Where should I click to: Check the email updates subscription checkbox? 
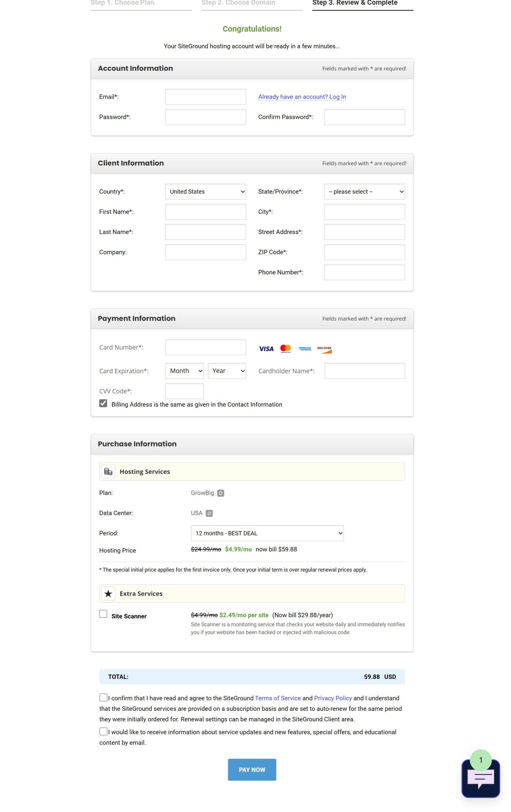click(x=103, y=731)
